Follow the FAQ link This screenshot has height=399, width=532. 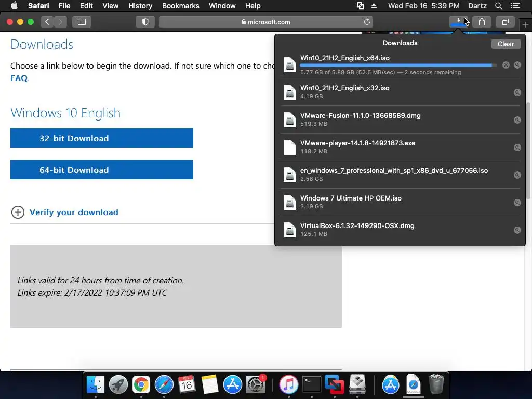[19, 78]
